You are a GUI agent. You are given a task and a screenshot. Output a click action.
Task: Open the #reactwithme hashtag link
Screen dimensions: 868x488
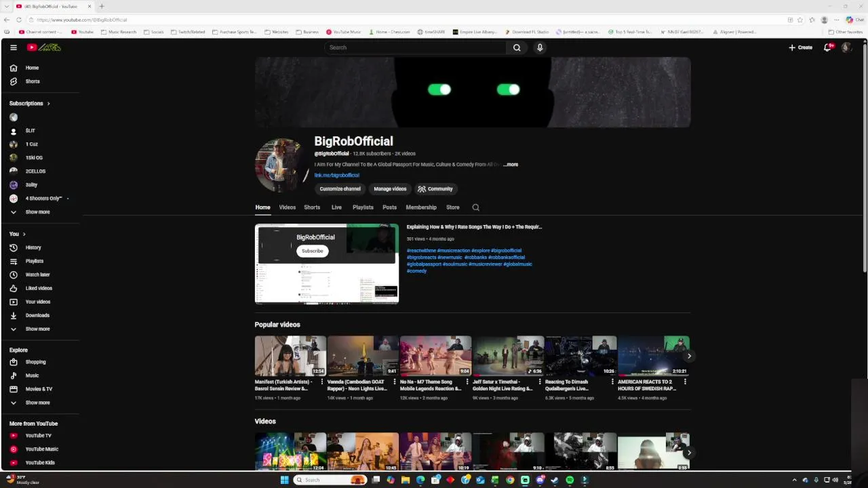click(x=421, y=251)
